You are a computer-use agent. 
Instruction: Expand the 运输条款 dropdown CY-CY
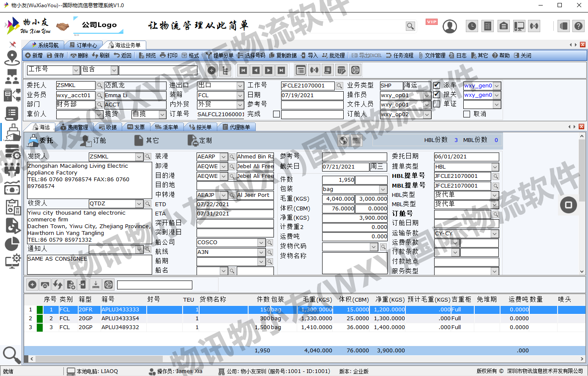(x=495, y=234)
